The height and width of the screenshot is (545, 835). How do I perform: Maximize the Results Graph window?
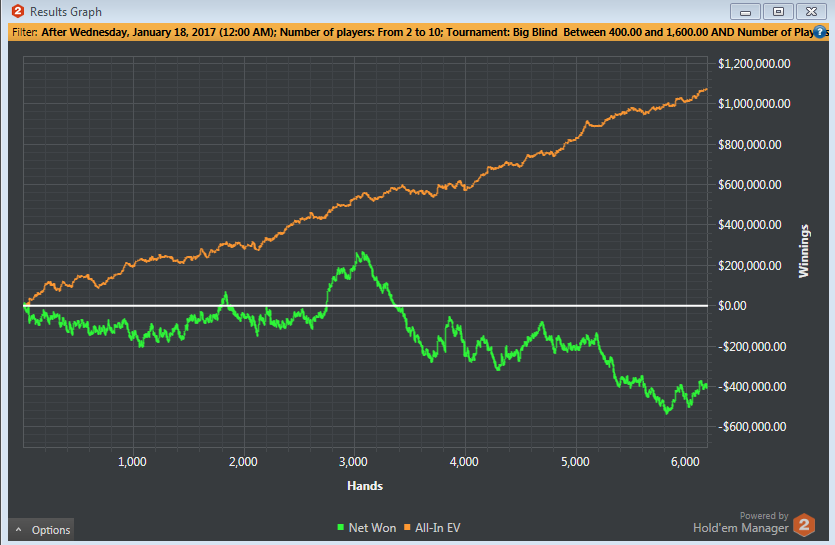pyautogui.click(x=778, y=11)
